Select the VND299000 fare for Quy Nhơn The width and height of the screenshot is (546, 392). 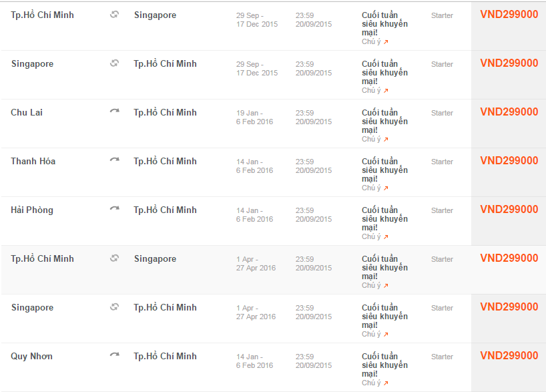tap(509, 356)
